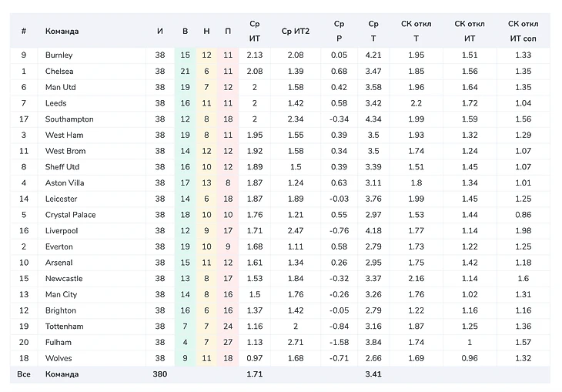562x392 pixels.
Task: Click the red П losses column header
Action: coord(227,31)
